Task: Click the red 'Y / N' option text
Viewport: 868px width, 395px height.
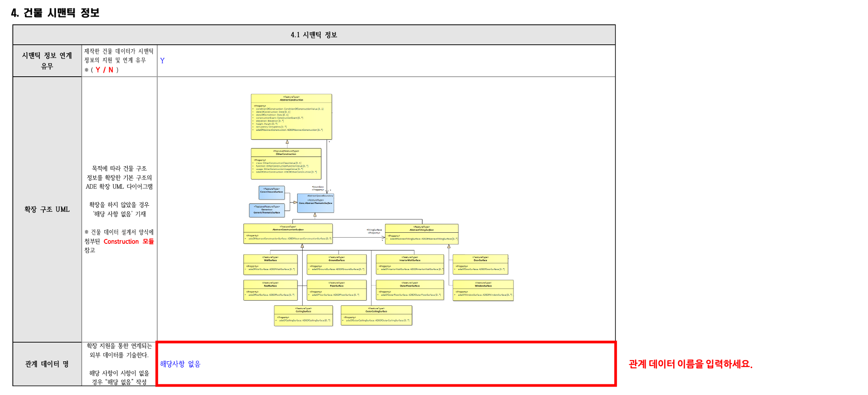Action: pos(105,70)
